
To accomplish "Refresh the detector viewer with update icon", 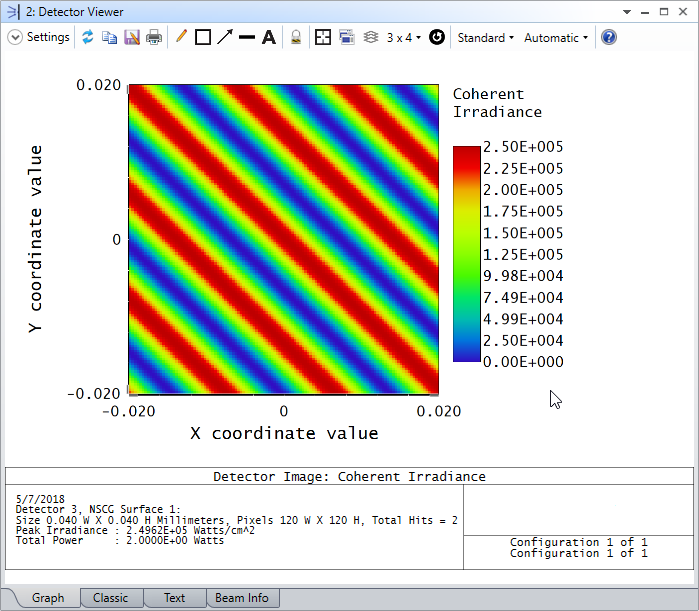I will [x=88, y=37].
